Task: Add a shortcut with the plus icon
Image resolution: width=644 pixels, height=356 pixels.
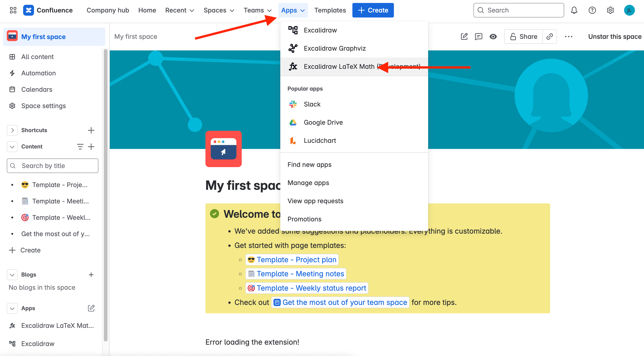Action: (91, 130)
